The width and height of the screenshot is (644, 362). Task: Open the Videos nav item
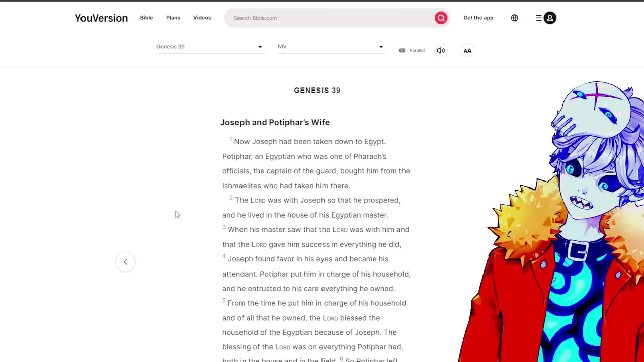coord(202,18)
